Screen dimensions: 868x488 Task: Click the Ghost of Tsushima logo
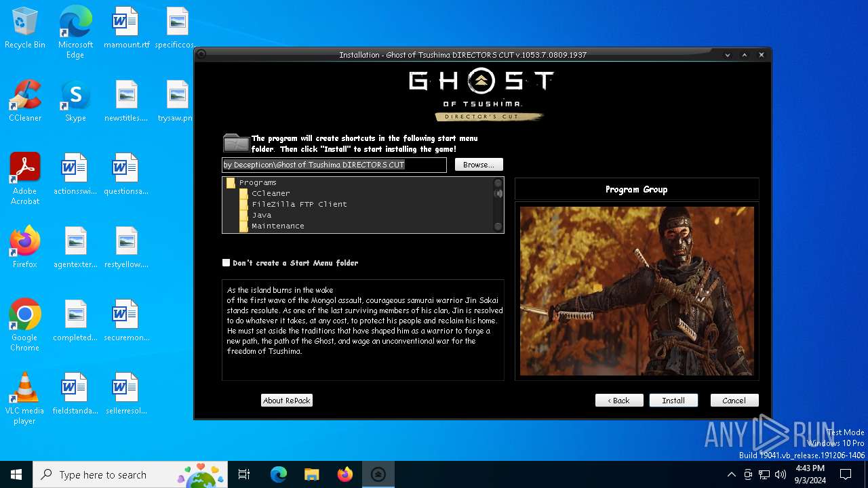(482, 95)
